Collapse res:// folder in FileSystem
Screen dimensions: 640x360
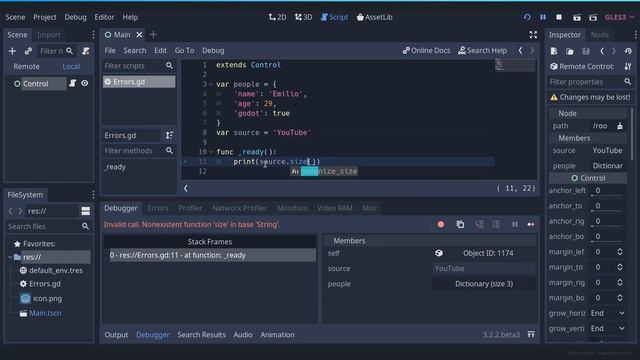click(10, 257)
